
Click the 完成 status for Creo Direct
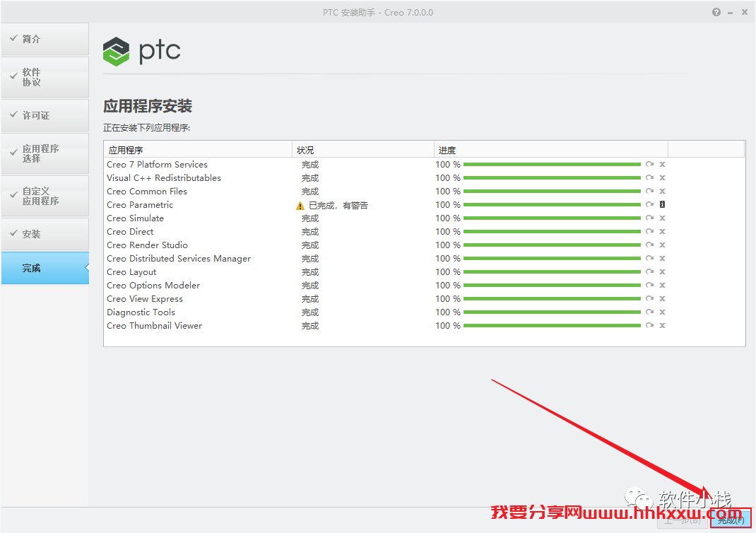click(310, 232)
